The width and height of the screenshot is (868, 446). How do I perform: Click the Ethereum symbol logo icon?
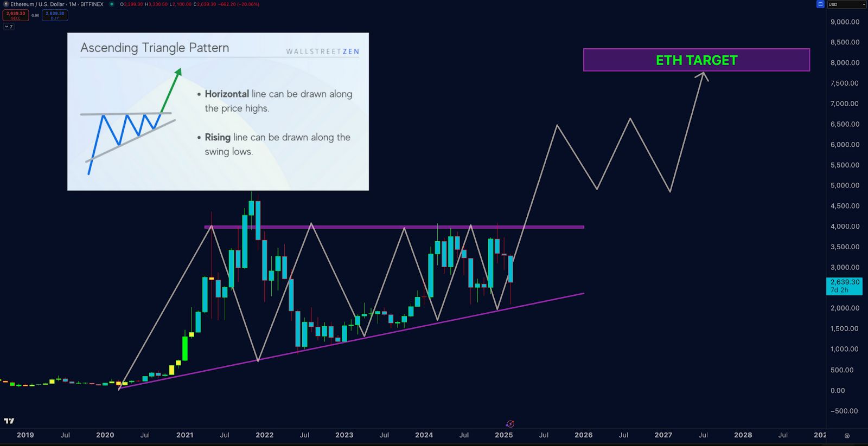coord(6,4)
